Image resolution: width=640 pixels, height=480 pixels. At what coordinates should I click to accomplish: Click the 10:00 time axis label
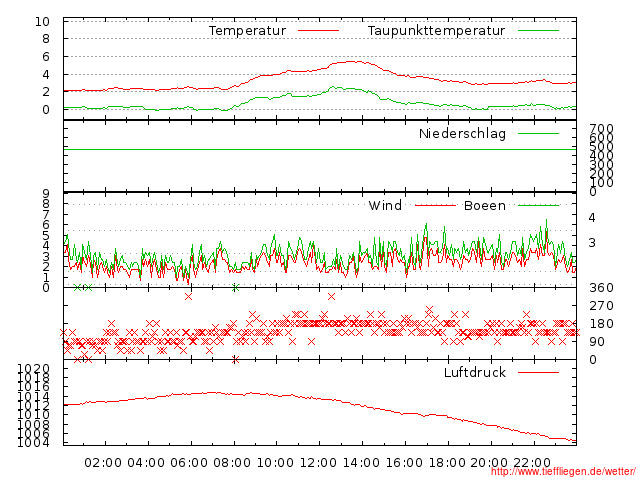point(275,463)
